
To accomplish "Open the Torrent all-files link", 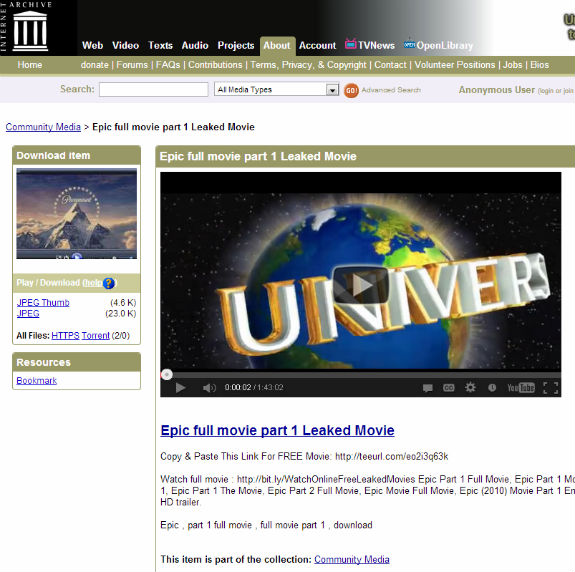I will tap(95, 336).
